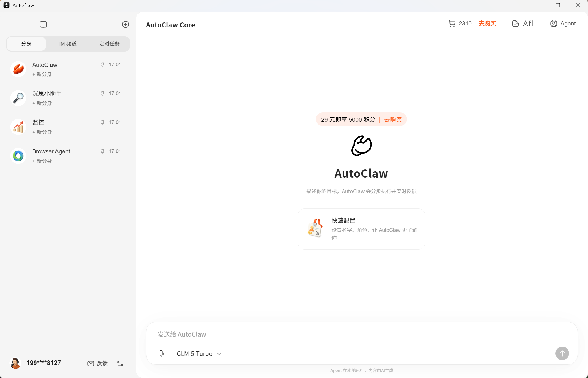Minimize the AutoClaw window
The image size is (588, 378).
click(x=538, y=5)
